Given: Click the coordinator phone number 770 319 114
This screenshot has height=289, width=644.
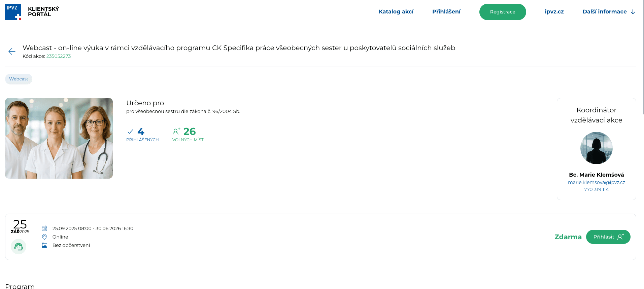Looking at the screenshot, I should coord(596,189).
